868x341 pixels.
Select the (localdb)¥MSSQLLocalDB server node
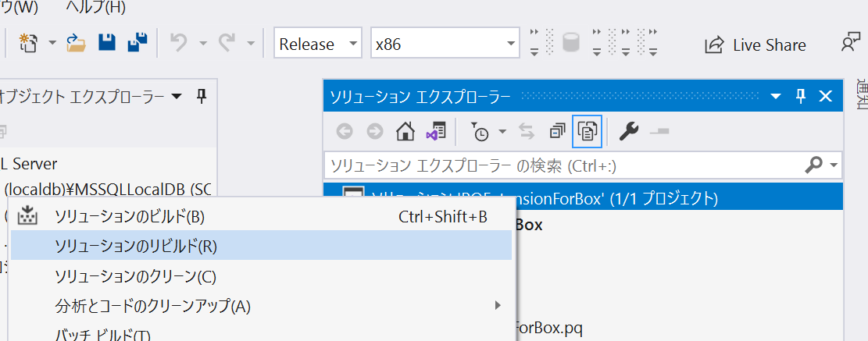tap(108, 190)
